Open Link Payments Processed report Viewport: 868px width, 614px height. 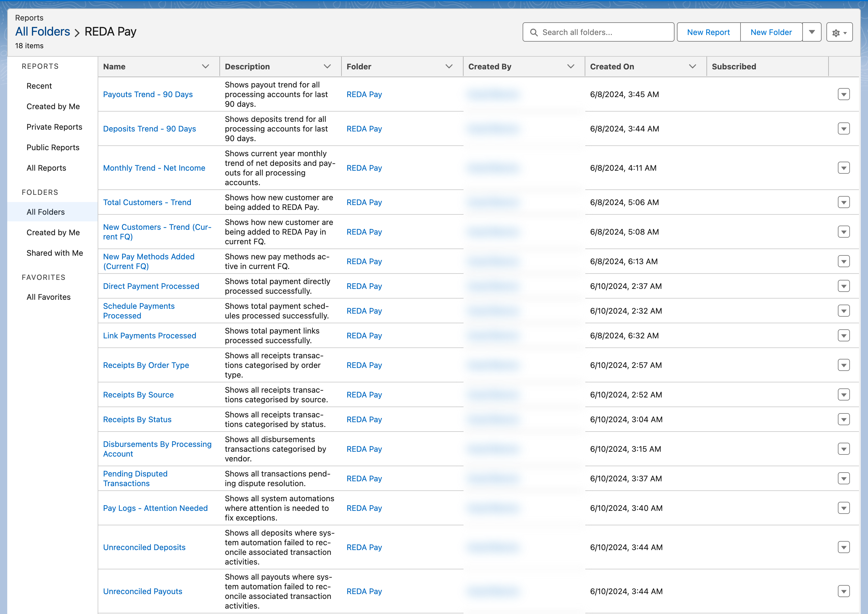pos(150,336)
